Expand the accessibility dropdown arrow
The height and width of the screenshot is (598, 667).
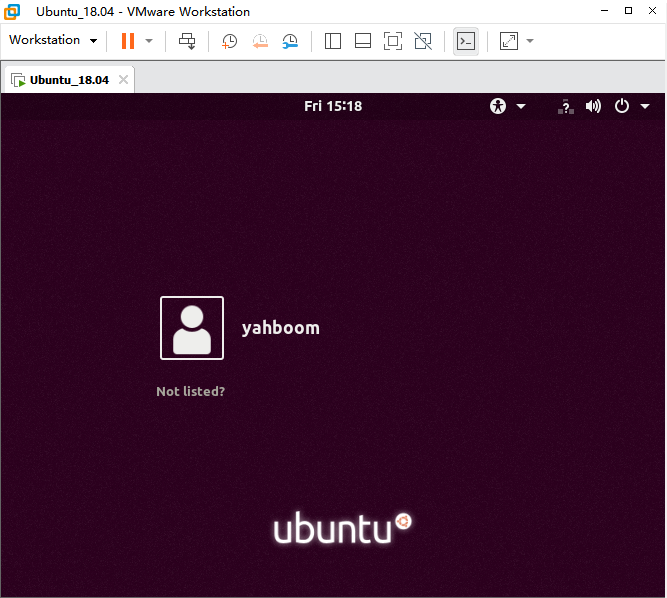click(521, 106)
